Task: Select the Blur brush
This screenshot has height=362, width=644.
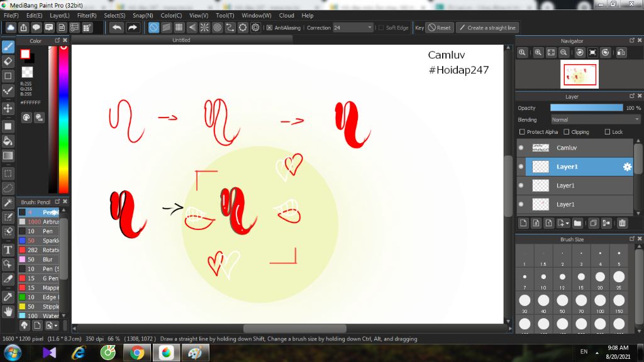Action: pos(39,260)
